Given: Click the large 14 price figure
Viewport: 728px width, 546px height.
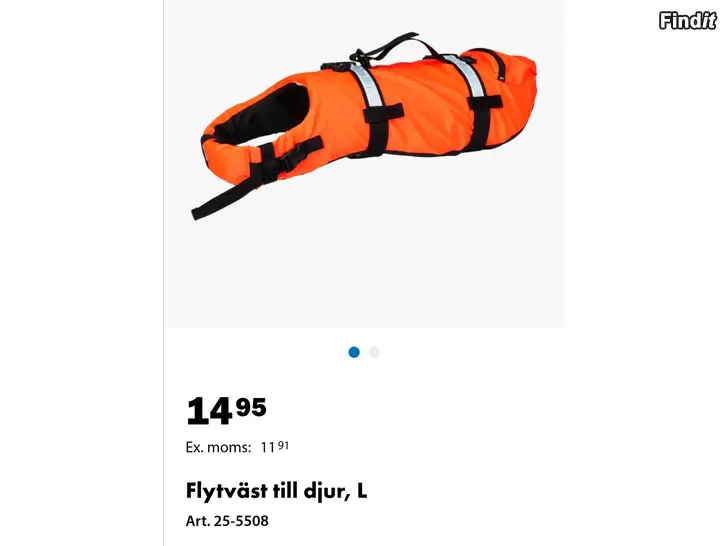Looking at the screenshot, I should [209, 411].
